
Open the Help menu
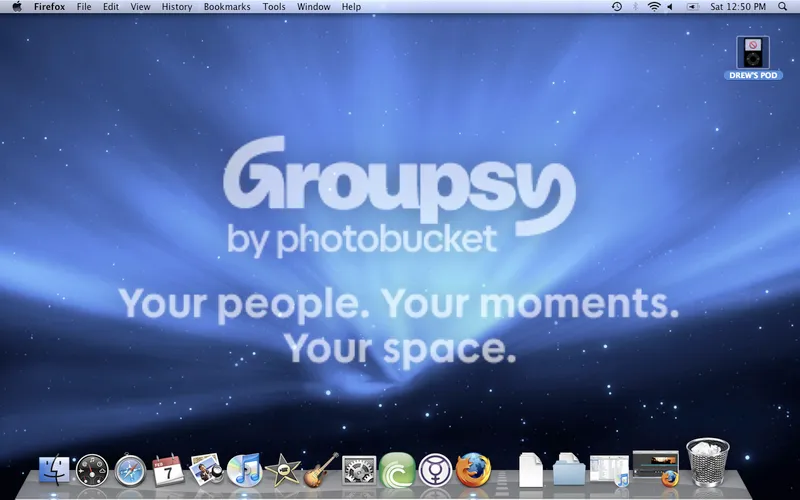[352, 7]
